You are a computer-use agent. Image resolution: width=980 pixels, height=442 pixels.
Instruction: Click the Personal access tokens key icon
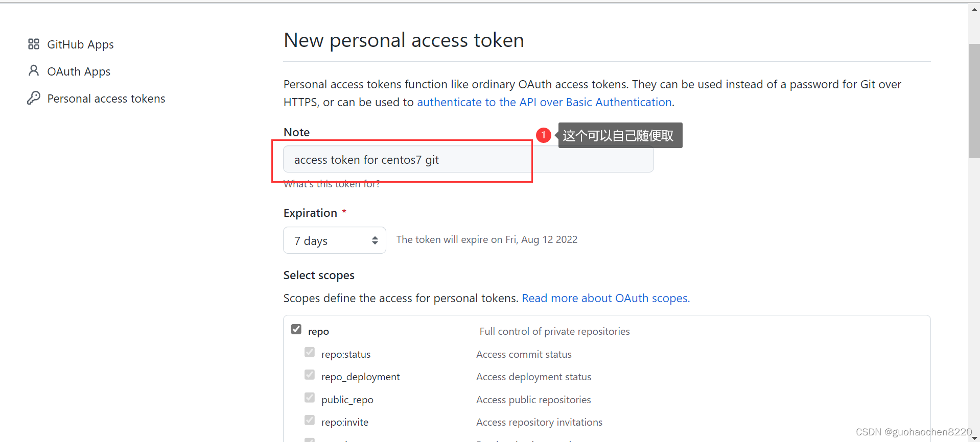coord(34,98)
